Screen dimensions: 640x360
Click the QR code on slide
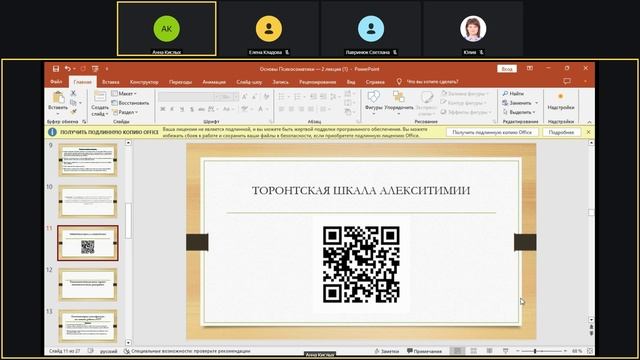coord(361,264)
